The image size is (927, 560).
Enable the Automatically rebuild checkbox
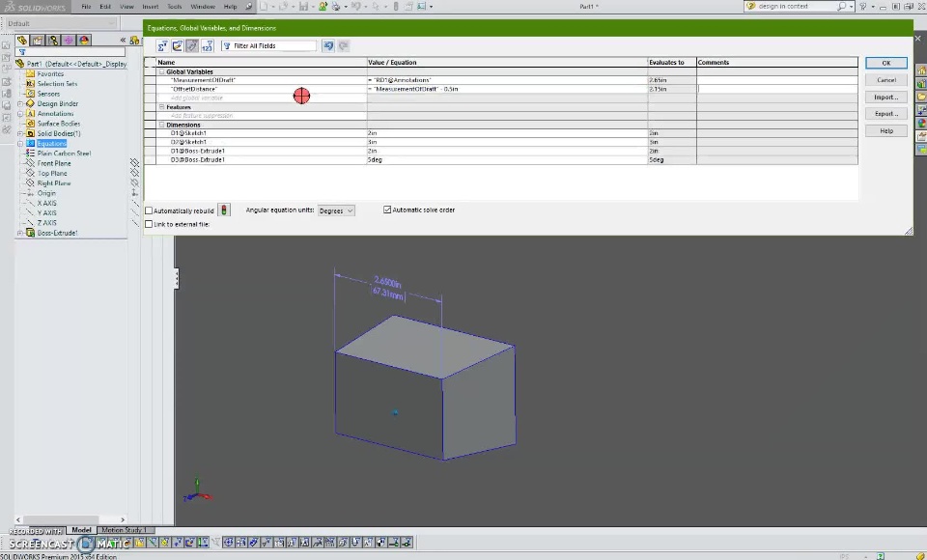tap(149, 210)
